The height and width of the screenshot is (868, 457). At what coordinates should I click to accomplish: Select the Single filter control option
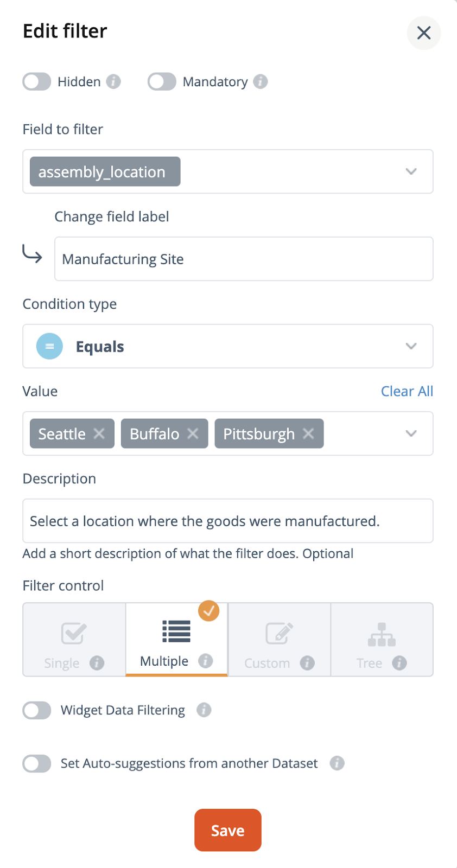(x=74, y=640)
